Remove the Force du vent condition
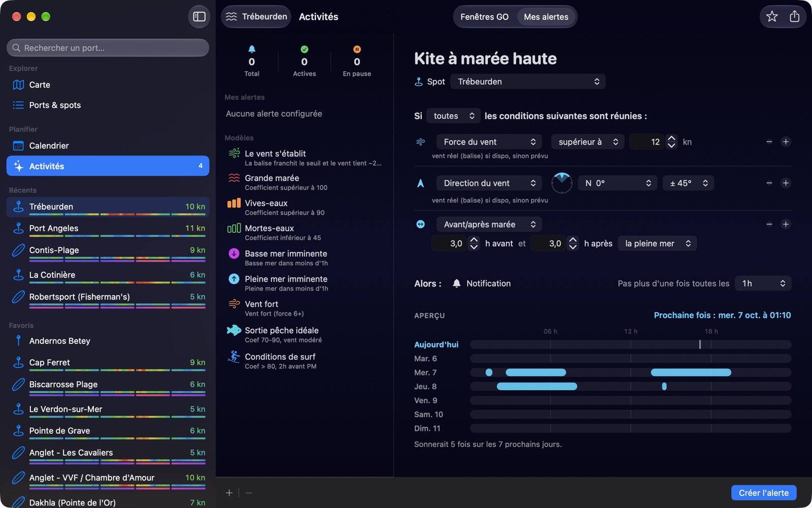This screenshot has height=508, width=812. [x=769, y=142]
